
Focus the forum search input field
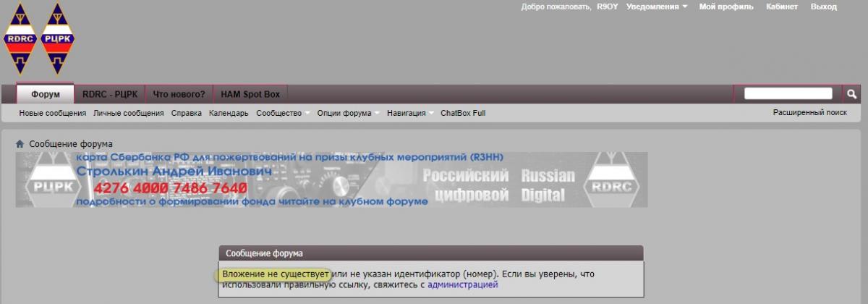click(788, 94)
